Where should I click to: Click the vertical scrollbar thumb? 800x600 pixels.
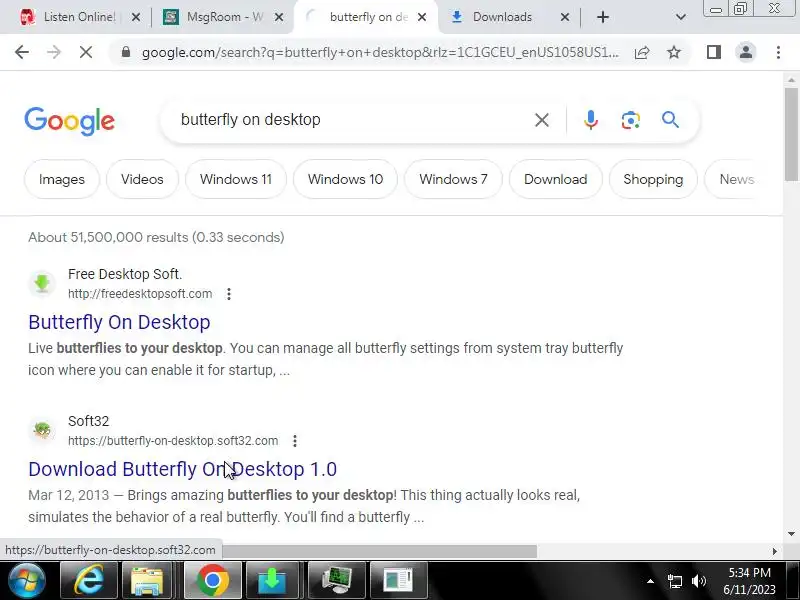point(792,134)
